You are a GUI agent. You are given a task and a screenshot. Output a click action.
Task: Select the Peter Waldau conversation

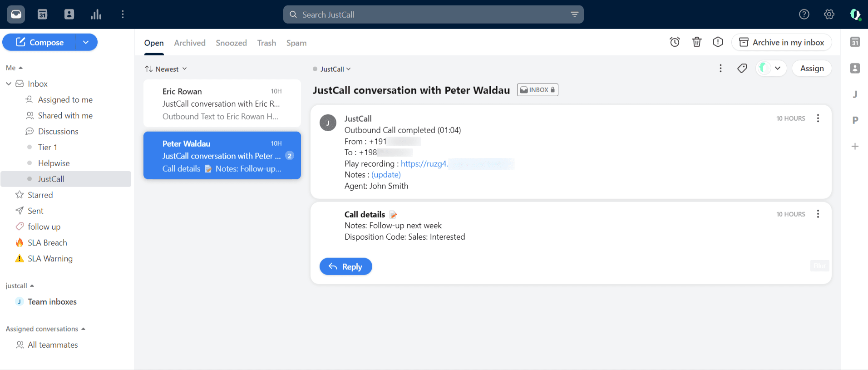point(222,155)
